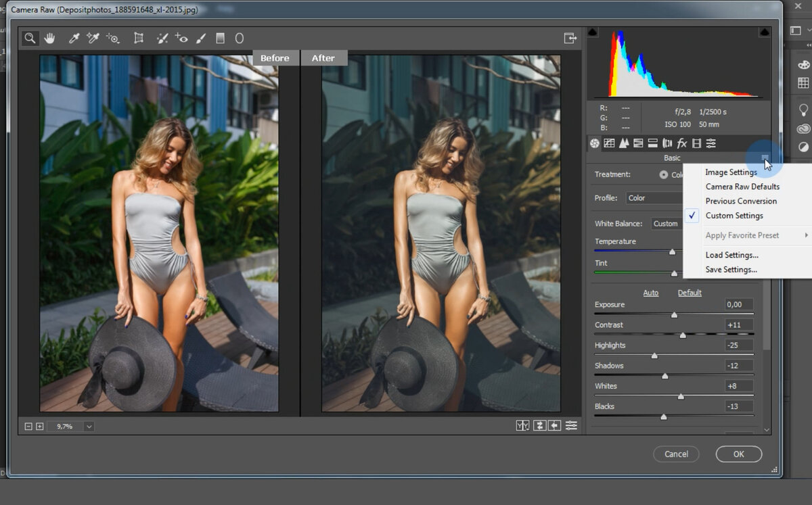Pick the Graduated Filter tool
The image size is (812, 505).
point(220,39)
